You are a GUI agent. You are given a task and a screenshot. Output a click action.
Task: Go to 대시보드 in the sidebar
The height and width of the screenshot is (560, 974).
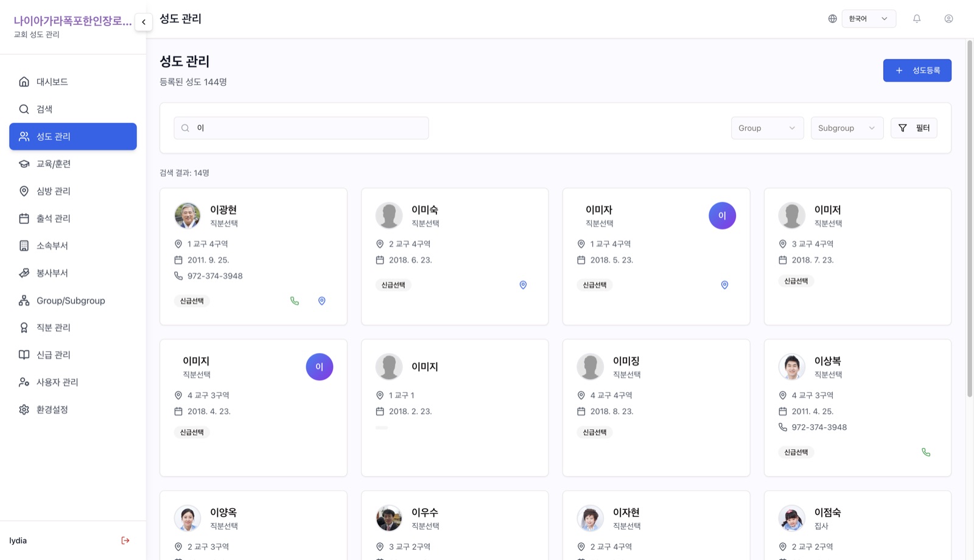73,82
